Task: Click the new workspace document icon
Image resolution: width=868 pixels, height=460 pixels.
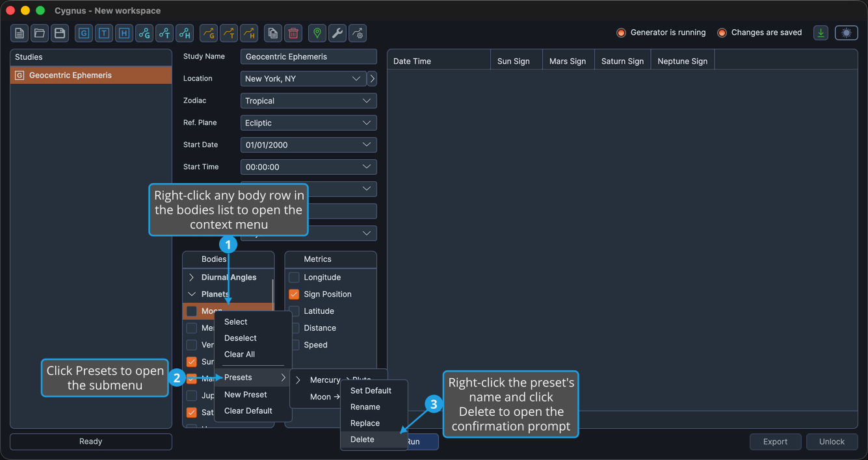Action: click(x=20, y=33)
